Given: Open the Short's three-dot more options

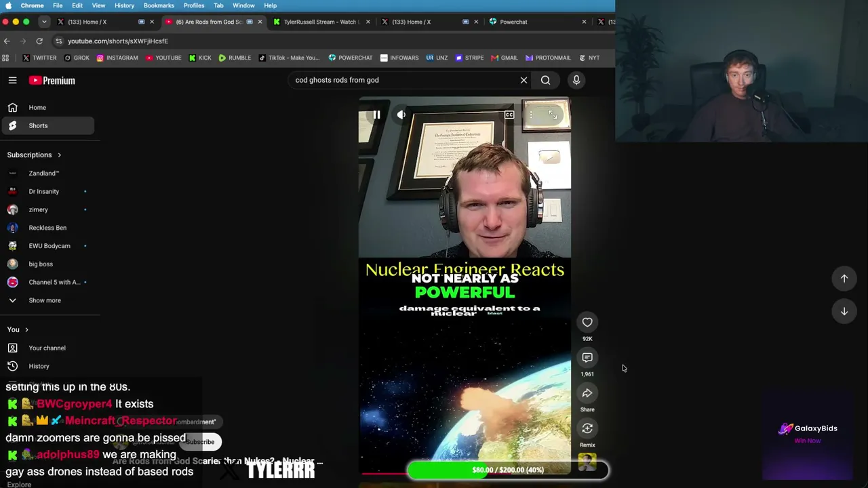Looking at the screenshot, I should (x=531, y=115).
